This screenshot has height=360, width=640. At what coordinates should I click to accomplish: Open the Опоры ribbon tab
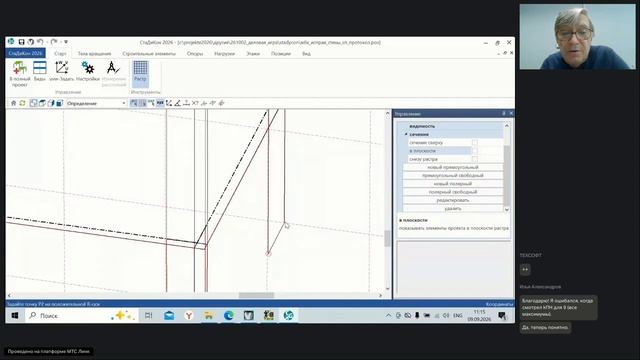point(195,53)
